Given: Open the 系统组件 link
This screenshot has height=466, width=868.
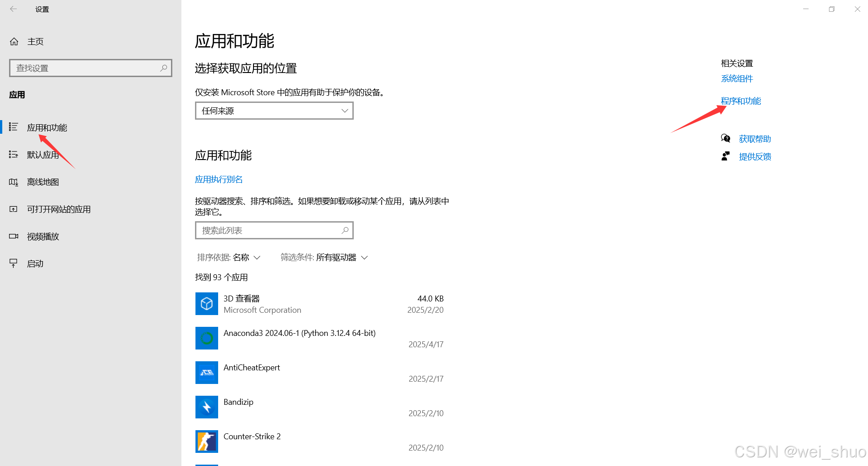Looking at the screenshot, I should 737,79.
